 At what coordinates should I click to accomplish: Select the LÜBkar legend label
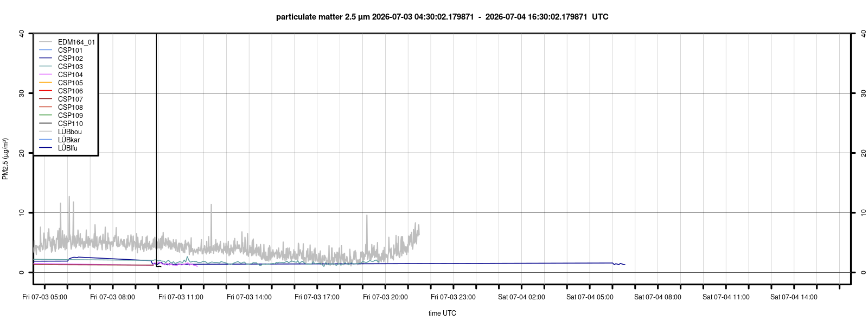69,140
